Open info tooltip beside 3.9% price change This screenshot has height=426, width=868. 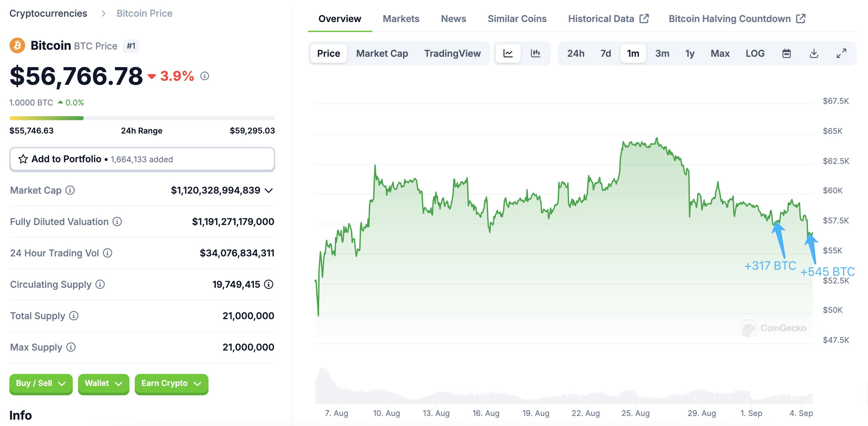204,76
